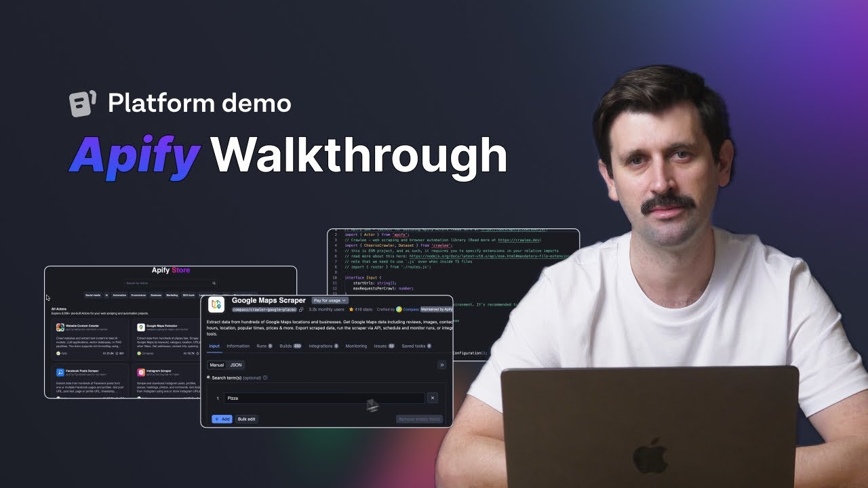The height and width of the screenshot is (488, 868).
Task: Click the Remove empty fields button
Action: 419,419
